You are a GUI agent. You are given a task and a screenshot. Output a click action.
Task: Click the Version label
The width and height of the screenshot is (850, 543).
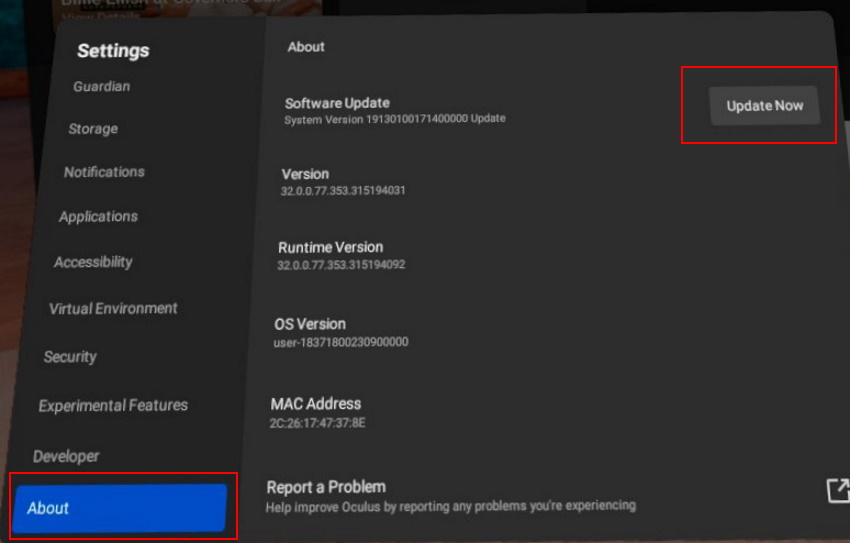[305, 174]
